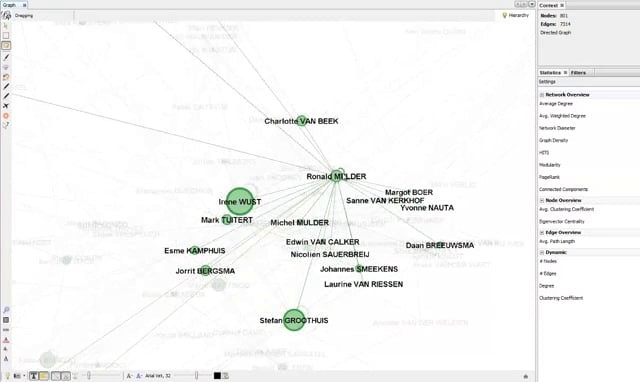Select the pointer-with-question-mark edit tool

click(x=6, y=126)
